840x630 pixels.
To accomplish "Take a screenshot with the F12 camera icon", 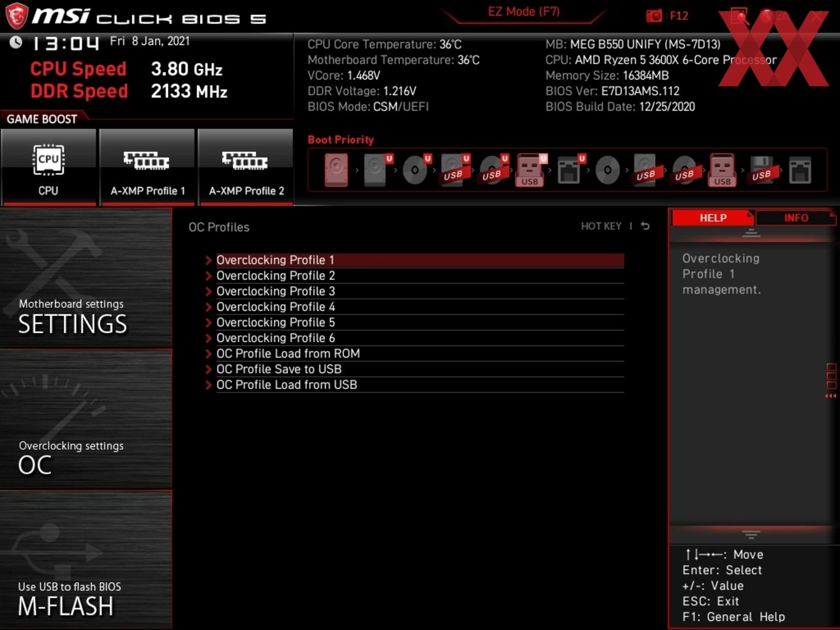I will [x=653, y=15].
